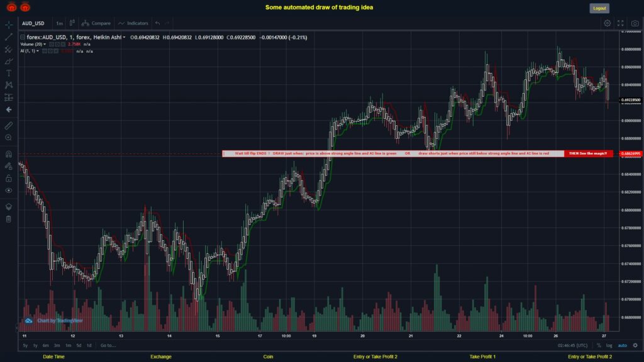Open chart settings gear in top toolbar
Viewport: 644px width, 362px height.
(x=607, y=23)
